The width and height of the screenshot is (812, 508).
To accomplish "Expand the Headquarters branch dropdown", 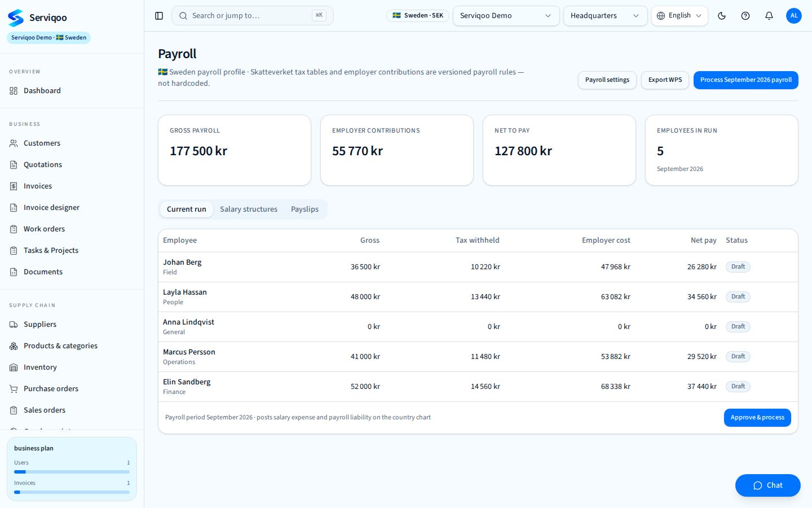I will click(x=605, y=16).
